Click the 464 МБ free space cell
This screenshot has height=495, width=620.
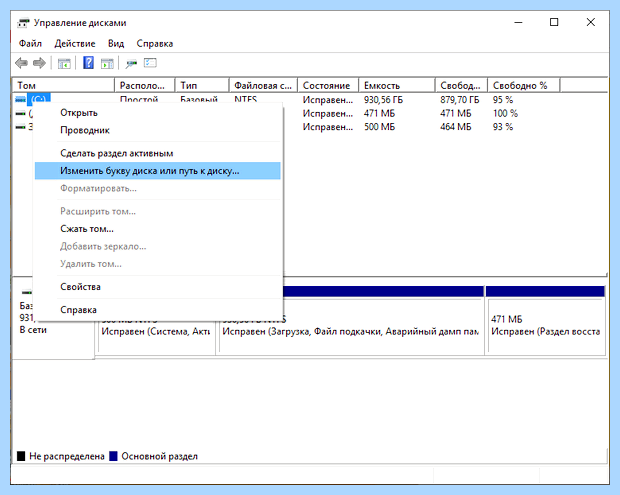456,127
